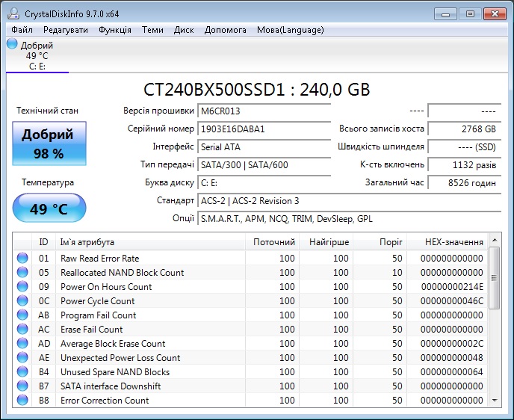Screen dimensions: 514x420
Task: Click the Добрий 98 % health status button
Action: pos(49,143)
